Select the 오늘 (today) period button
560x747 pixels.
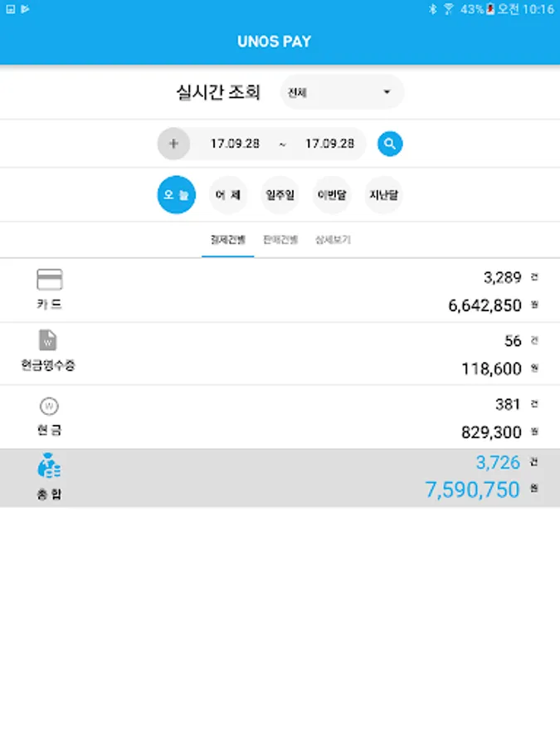(x=177, y=195)
